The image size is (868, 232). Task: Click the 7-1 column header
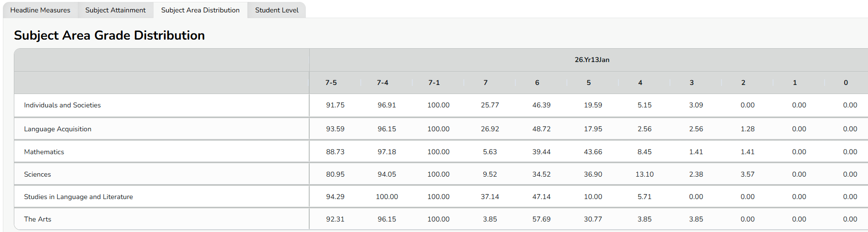tap(434, 83)
